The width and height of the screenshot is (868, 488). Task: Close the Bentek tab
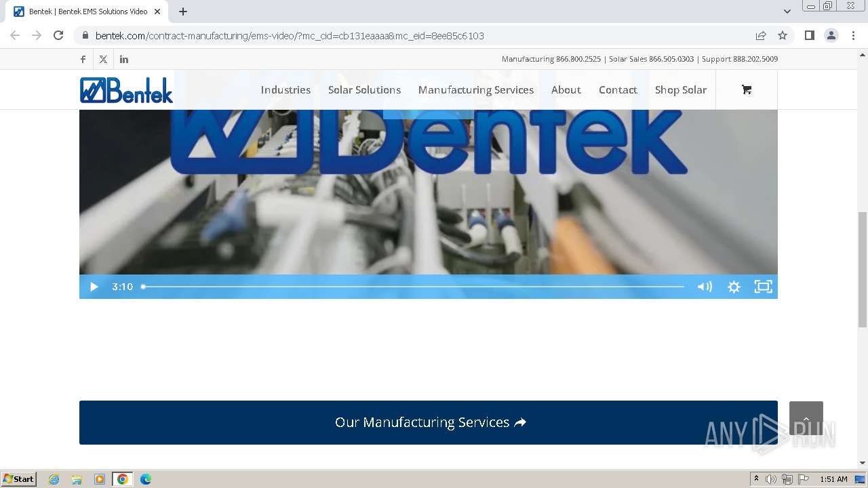click(157, 12)
